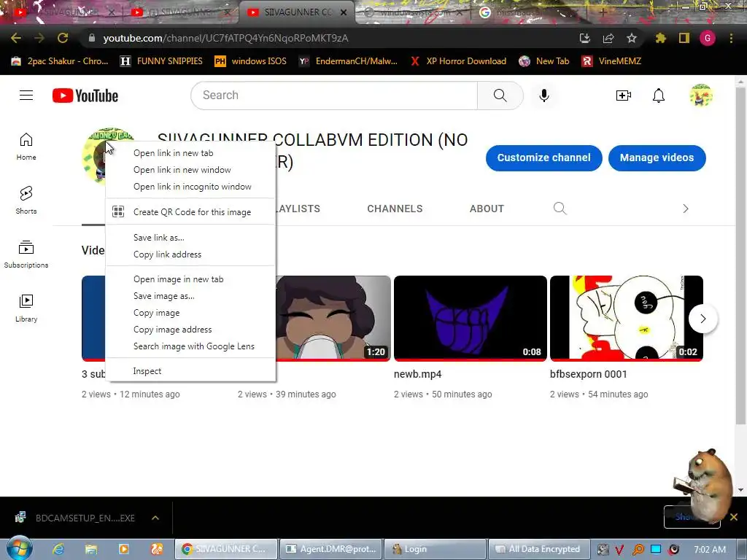The image size is (747, 560).
Task: Select Search image with Google Lens
Action: pyautogui.click(x=190, y=346)
